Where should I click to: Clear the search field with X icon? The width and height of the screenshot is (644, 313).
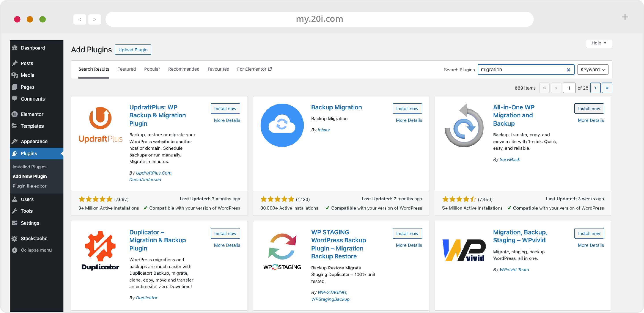pos(568,70)
